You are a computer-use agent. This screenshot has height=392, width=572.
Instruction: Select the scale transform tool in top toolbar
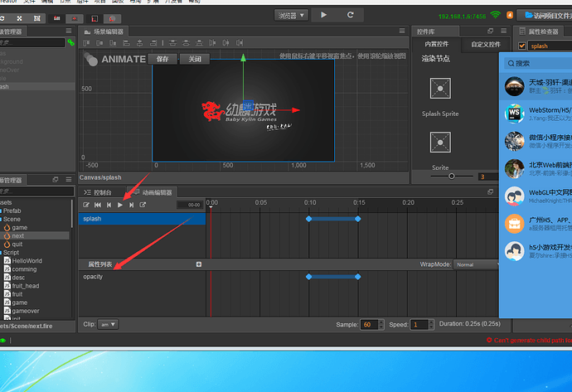[19, 18]
